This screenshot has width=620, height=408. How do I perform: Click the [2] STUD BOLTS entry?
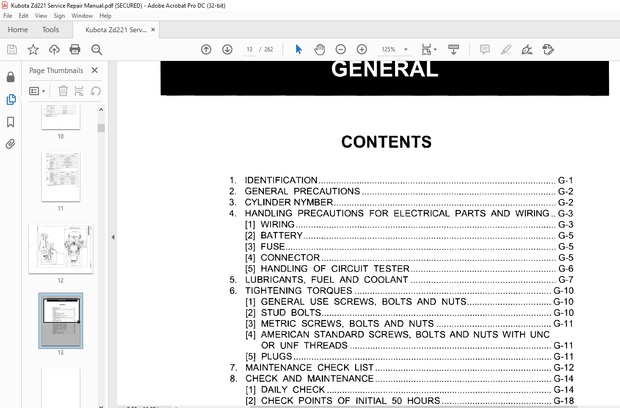(410, 313)
